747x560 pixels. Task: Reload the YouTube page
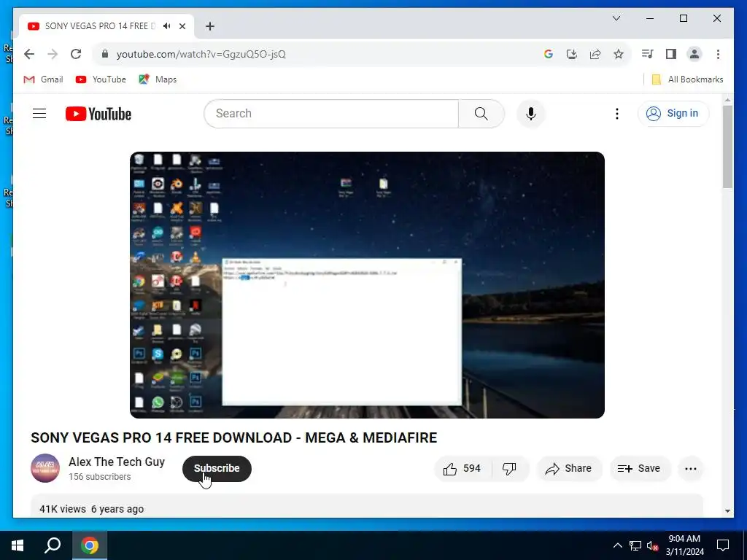(76, 54)
